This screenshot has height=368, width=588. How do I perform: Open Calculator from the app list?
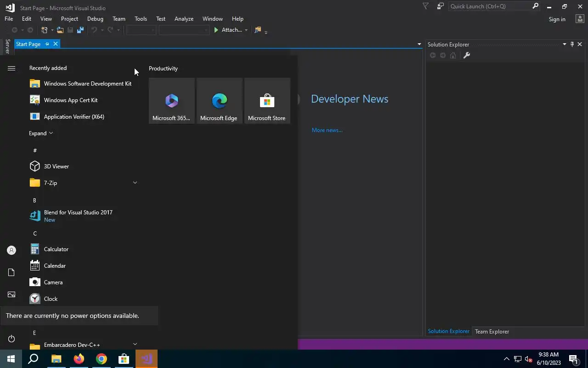(x=83, y=249)
